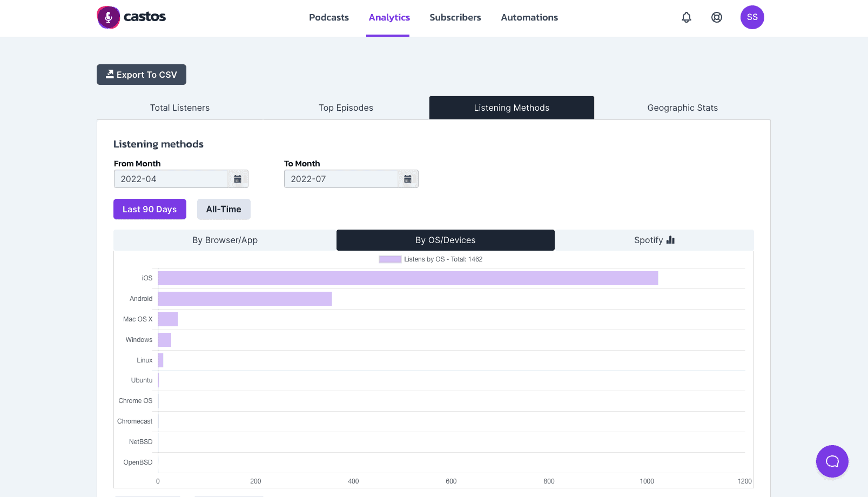Open the Subscribers menu item

tap(455, 17)
